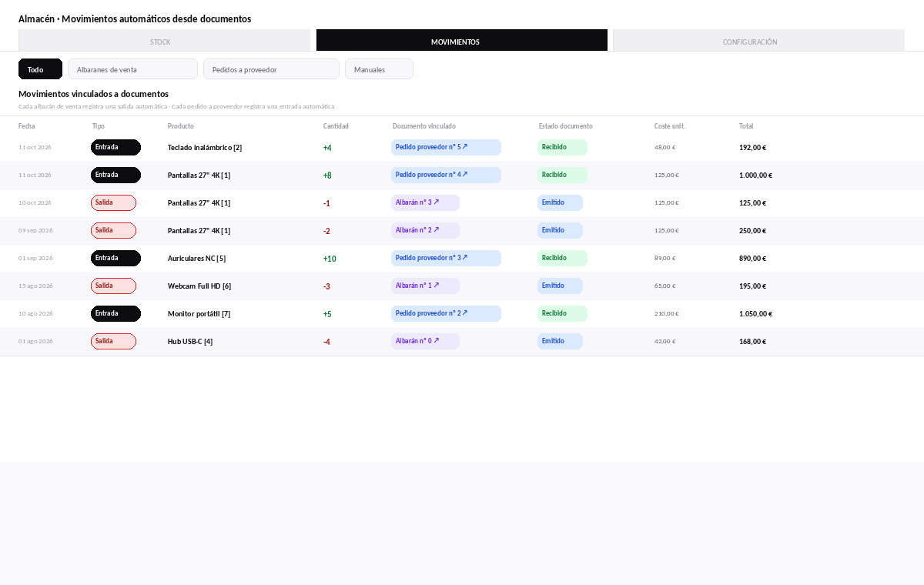Click the Tipo column header
The height and width of the screenshot is (585, 924).
tap(99, 126)
